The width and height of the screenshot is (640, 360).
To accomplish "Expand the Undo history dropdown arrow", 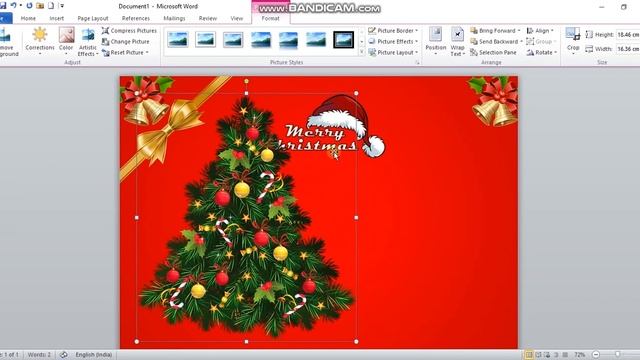I will pos(20,6).
